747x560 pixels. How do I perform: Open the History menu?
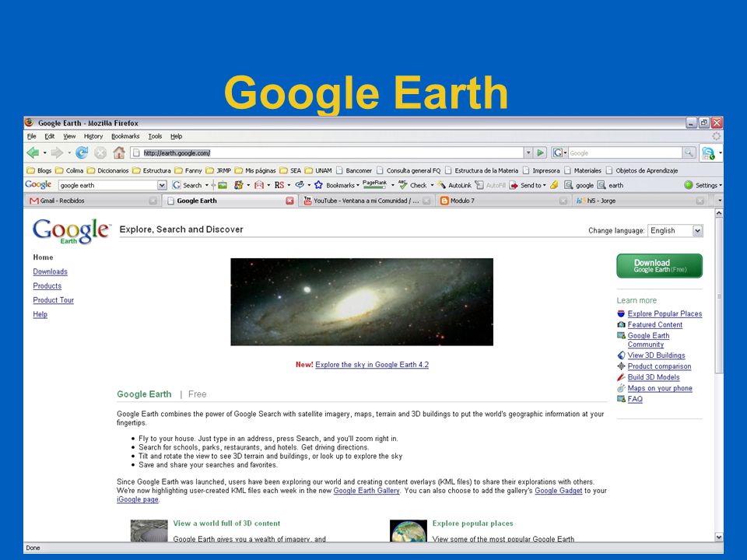tap(93, 136)
